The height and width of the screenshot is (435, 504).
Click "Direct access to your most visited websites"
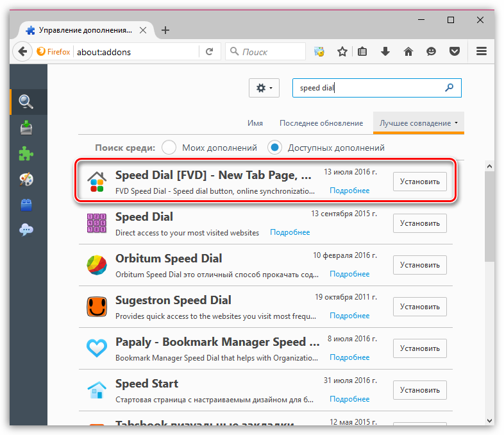tap(187, 233)
